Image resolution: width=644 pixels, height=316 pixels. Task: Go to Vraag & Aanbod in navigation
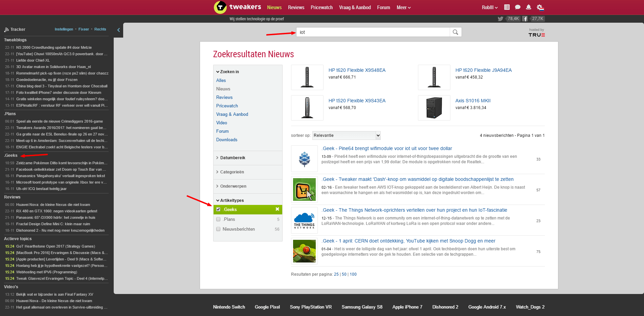point(355,7)
